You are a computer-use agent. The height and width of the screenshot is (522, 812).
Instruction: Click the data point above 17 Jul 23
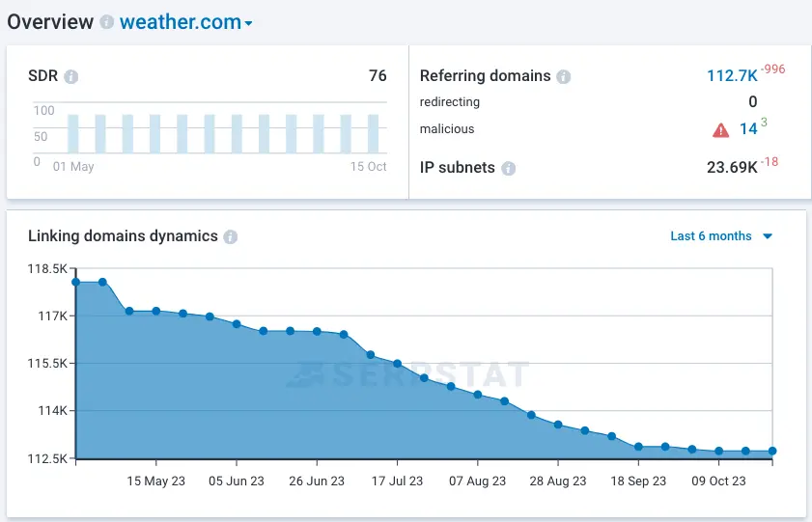tap(398, 364)
